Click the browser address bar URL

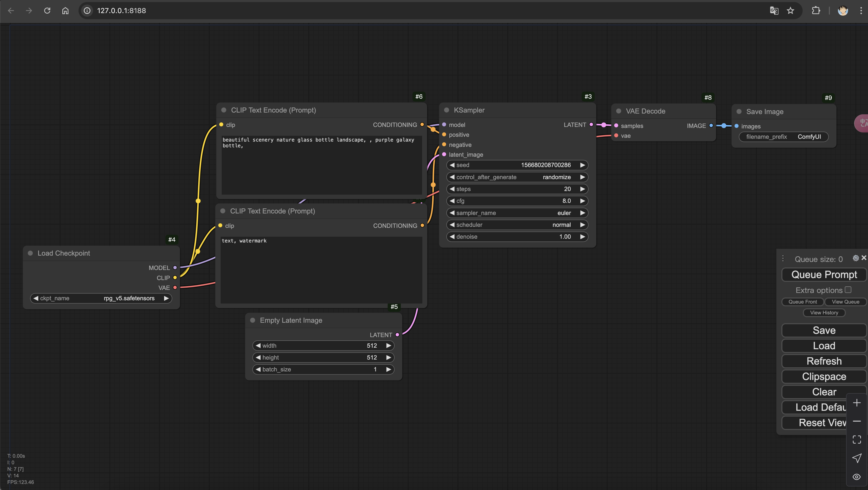pos(122,11)
